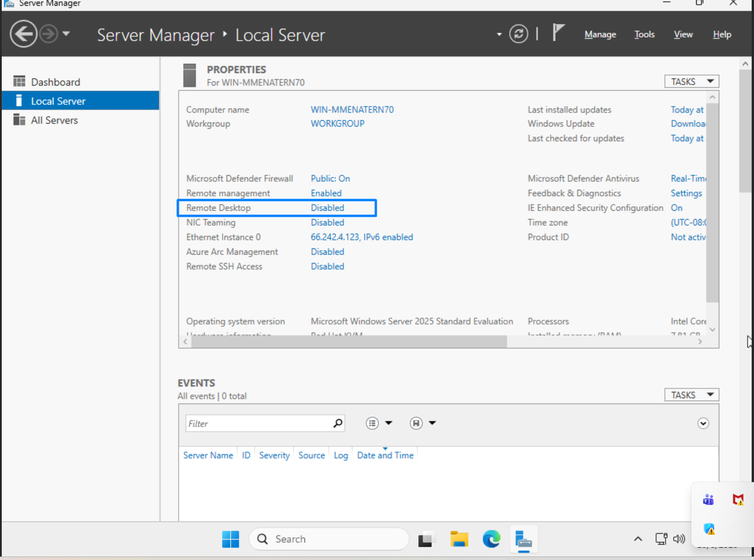Open Events TASKS dropdown
This screenshot has width=754, height=560.
[691, 395]
